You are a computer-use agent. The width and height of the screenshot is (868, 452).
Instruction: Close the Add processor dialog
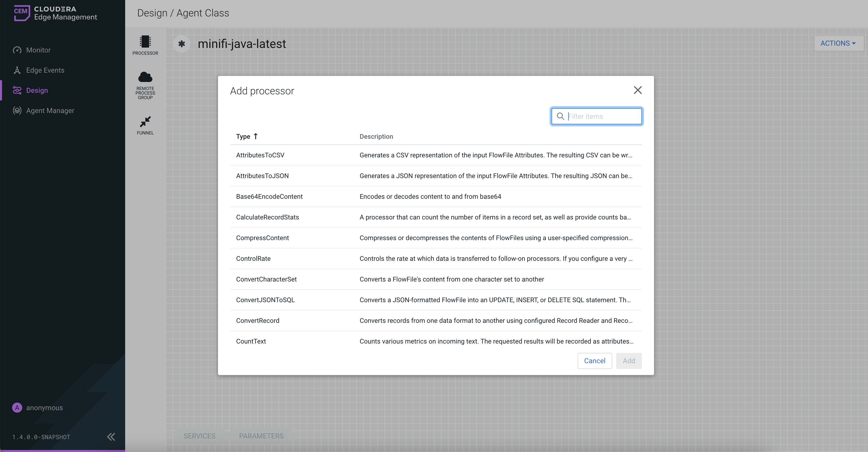[638, 90]
